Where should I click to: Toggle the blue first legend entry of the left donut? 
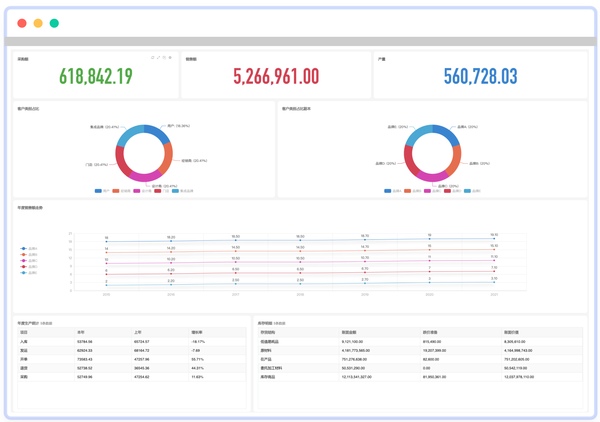[102, 191]
